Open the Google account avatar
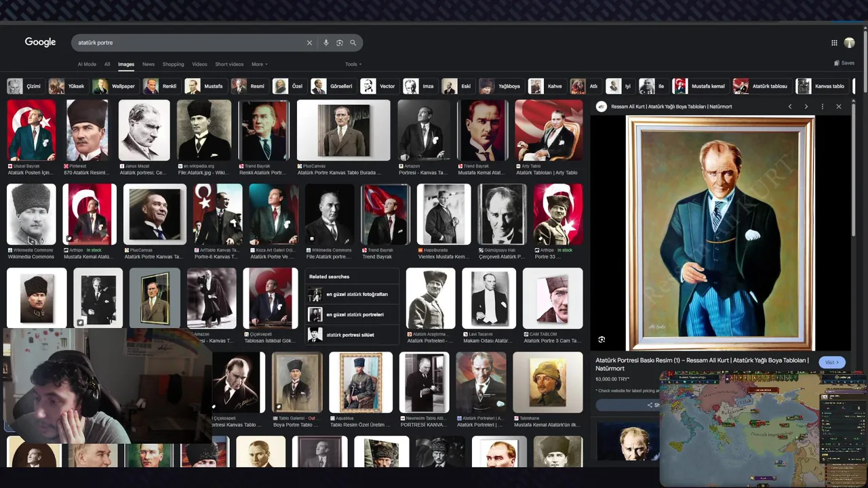Image resolution: width=868 pixels, height=488 pixels. pos(849,43)
